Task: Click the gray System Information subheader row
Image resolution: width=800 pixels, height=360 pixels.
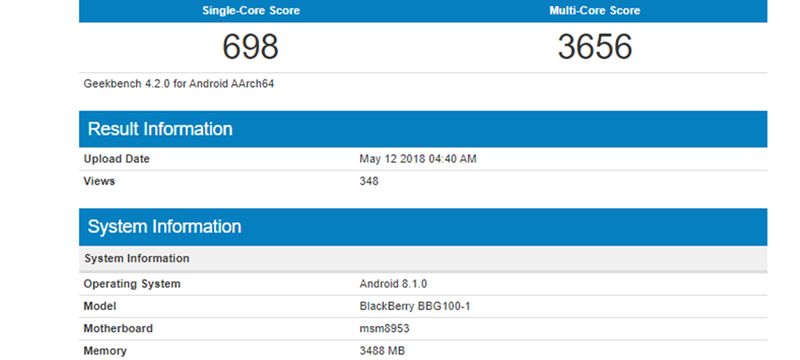Action: tap(423, 259)
